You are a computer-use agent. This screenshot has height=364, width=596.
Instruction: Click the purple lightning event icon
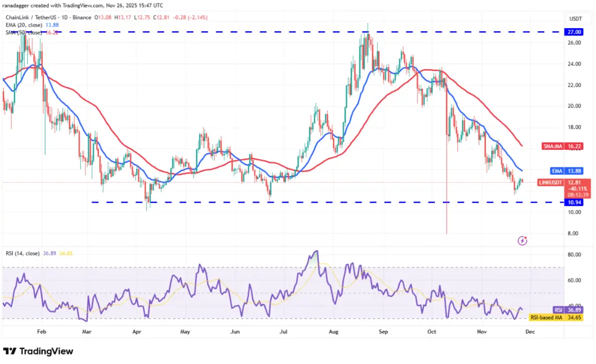522,241
